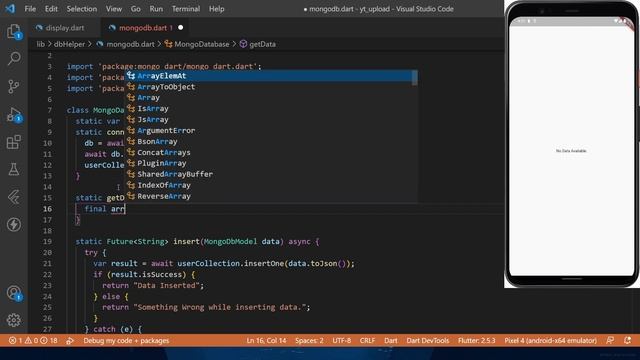Open the Source Control view icon
640x360 pixels.
point(13,86)
